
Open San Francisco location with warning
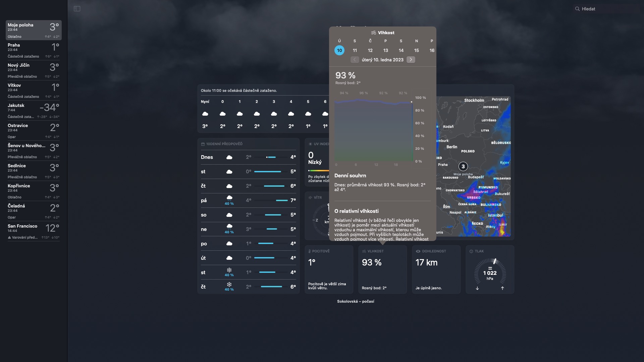[x=33, y=231]
